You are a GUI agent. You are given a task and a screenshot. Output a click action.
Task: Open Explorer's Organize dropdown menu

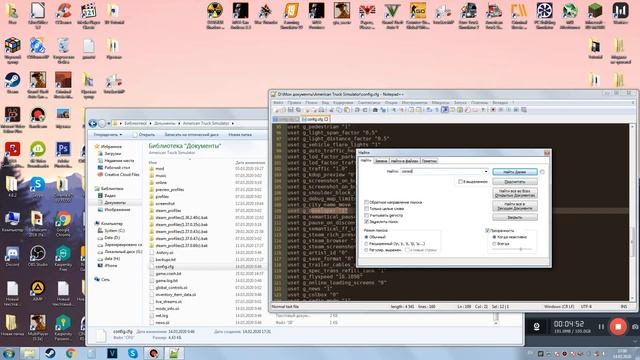108,134
